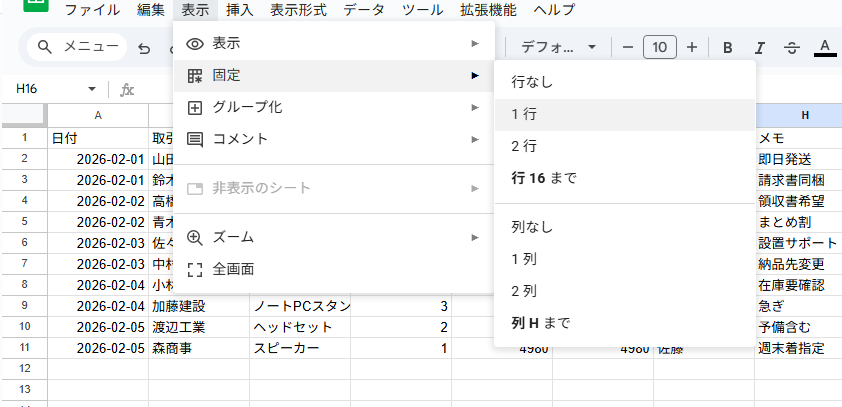The width and height of the screenshot is (842, 407).
Task: Decrease font size with minus button
Action: point(627,47)
